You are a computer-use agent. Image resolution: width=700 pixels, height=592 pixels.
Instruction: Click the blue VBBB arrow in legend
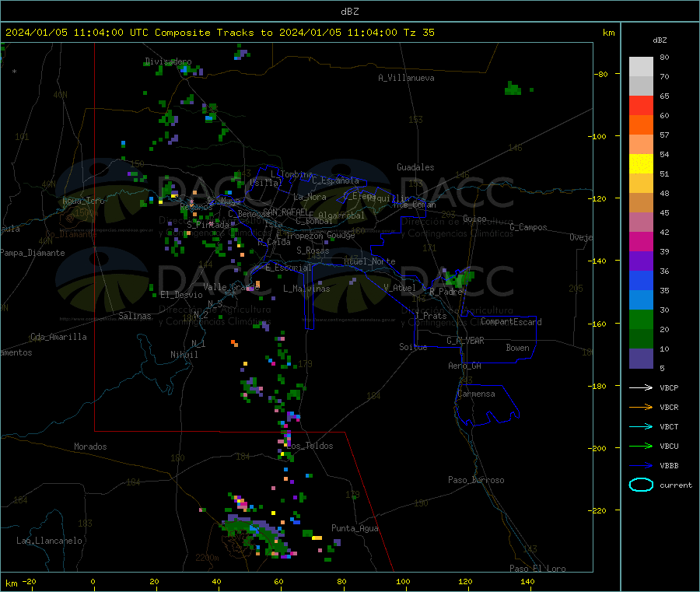(x=641, y=466)
